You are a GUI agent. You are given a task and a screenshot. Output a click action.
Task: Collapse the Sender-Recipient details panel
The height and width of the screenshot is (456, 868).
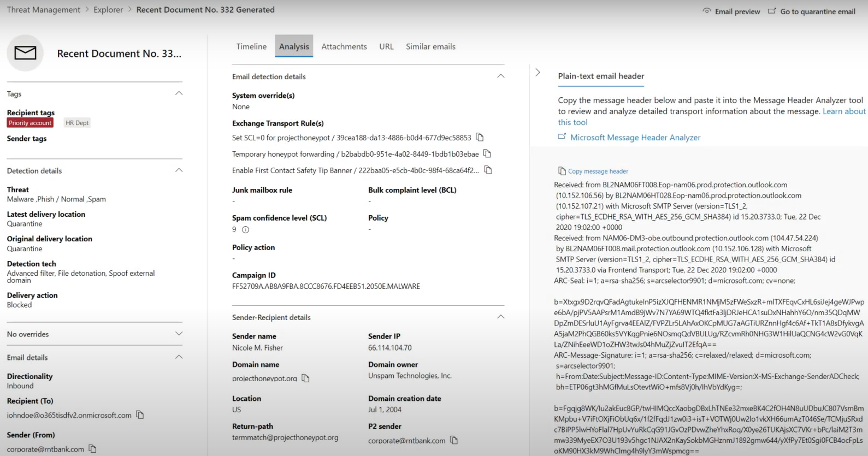pos(500,317)
